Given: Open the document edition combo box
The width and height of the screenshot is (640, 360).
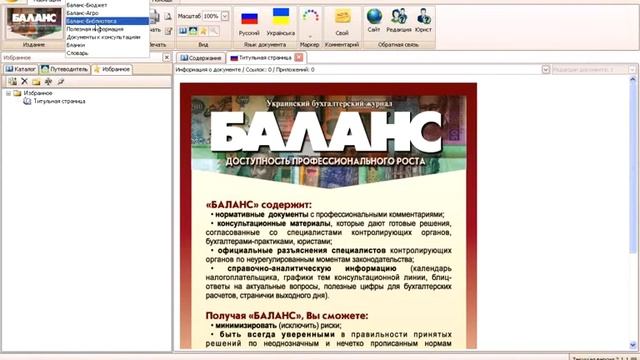Looking at the screenshot, I should point(594,69).
